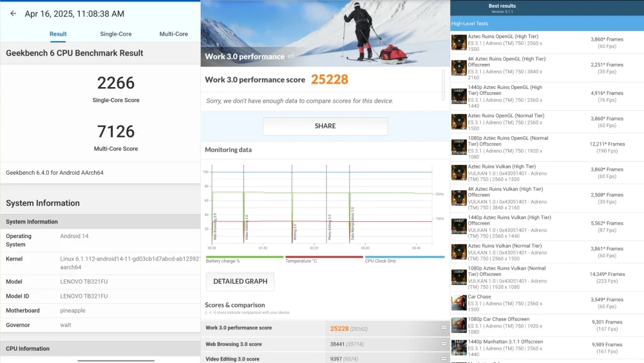Expand the Work 3.0 performance score row
Screen dimensions: 644x363
[443, 328]
